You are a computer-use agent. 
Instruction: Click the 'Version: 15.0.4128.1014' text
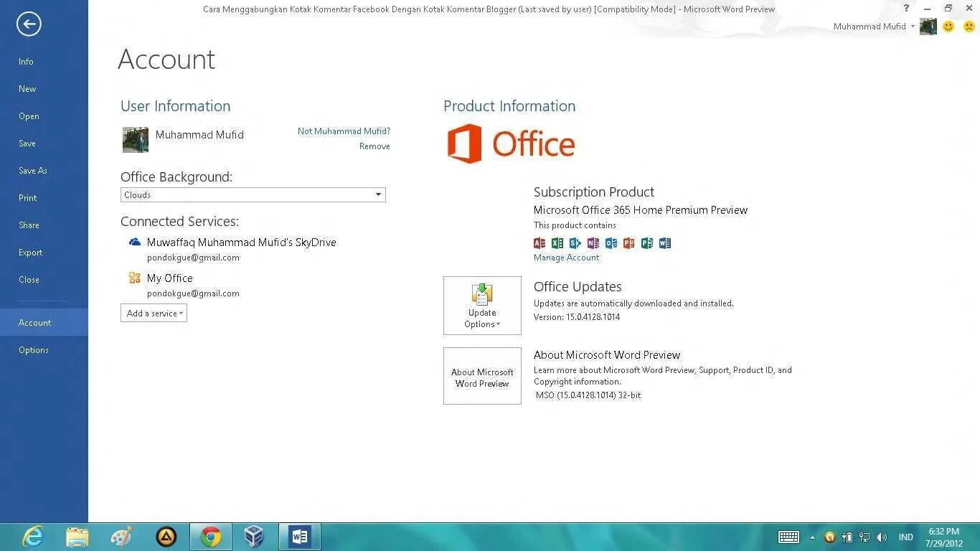[x=577, y=317]
